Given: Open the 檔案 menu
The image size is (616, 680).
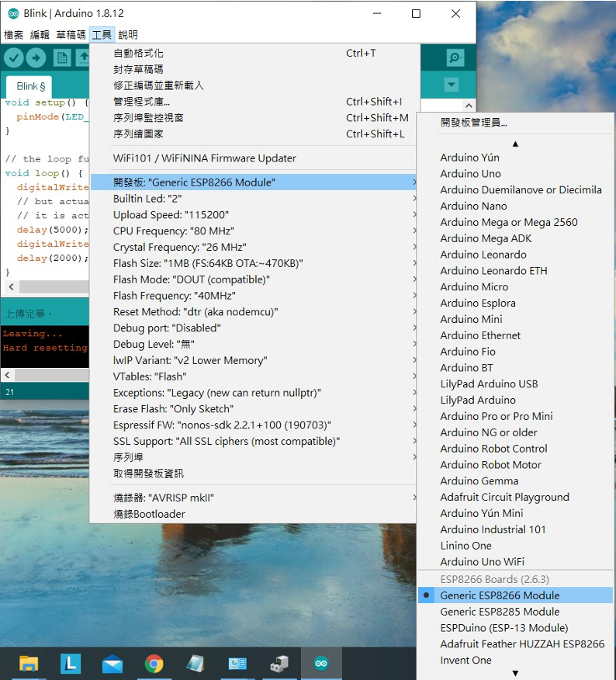Looking at the screenshot, I should click(13, 35).
